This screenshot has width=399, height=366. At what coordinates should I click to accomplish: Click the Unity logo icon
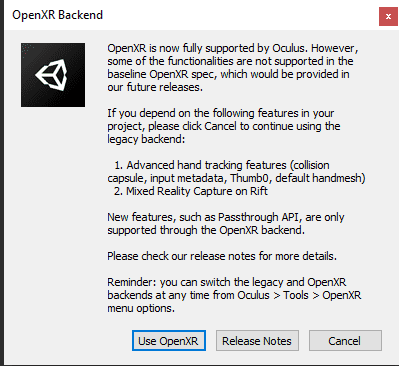coord(53,75)
